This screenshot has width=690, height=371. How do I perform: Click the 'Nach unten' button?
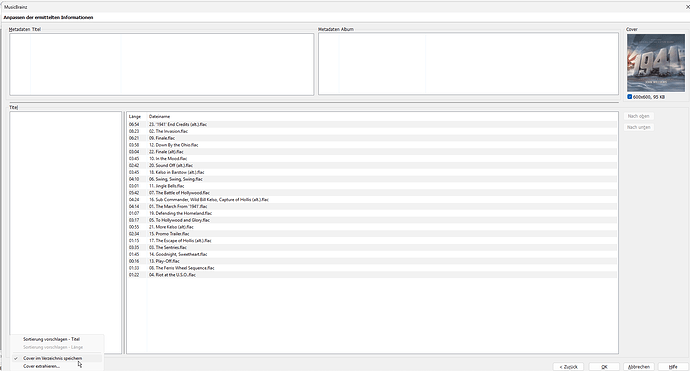tap(639, 127)
